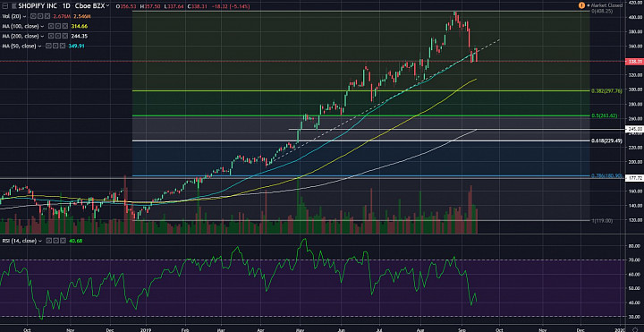Remove the Vol (20) indicator
Screen dimensions: 644x332
[x=47, y=16]
